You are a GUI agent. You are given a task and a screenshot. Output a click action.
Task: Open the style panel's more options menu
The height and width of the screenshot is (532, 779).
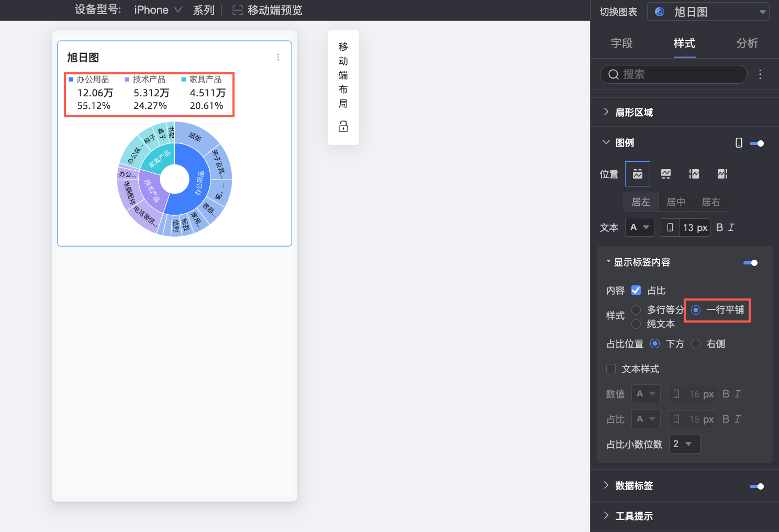[760, 74]
